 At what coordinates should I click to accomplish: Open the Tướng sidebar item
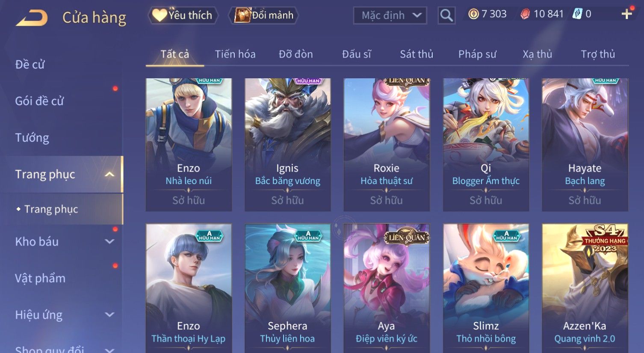coord(32,138)
